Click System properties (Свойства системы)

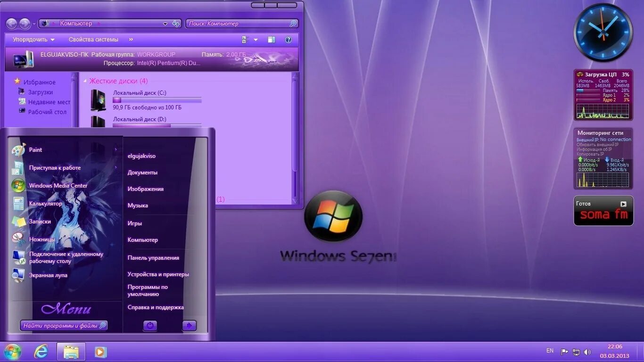(x=93, y=40)
